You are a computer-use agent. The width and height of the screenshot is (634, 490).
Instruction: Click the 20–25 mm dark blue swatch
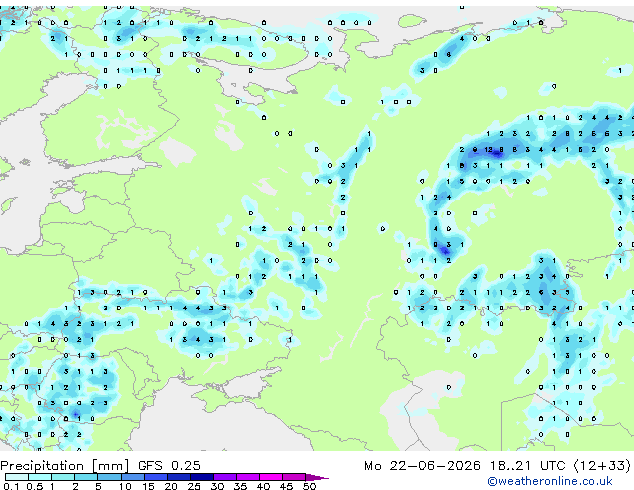tap(178, 477)
